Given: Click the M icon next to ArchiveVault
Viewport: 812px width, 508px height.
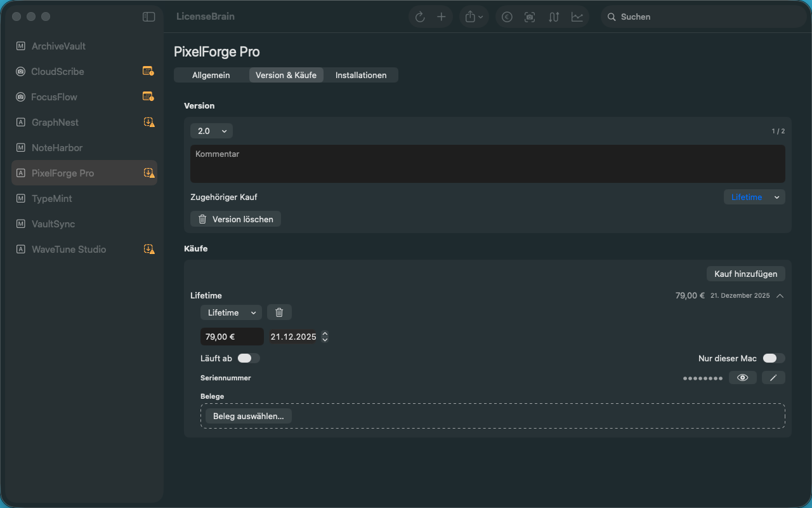Looking at the screenshot, I should pyautogui.click(x=21, y=46).
